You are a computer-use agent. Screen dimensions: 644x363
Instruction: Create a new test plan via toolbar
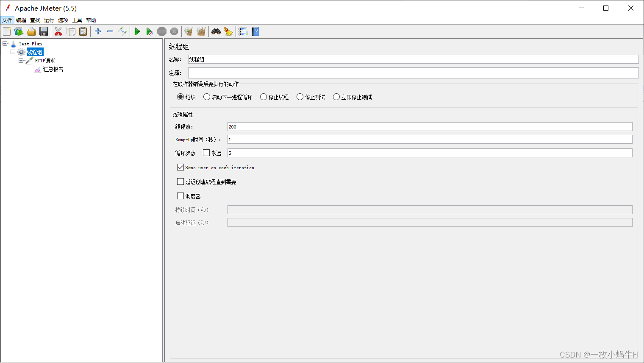(7, 31)
